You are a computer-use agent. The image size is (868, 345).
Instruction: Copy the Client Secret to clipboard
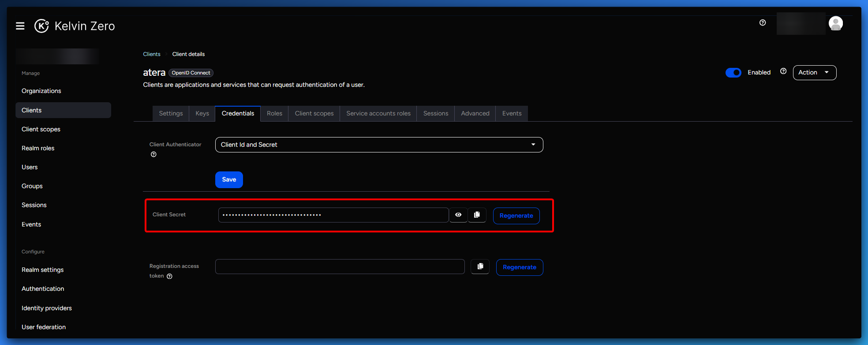[x=477, y=215]
